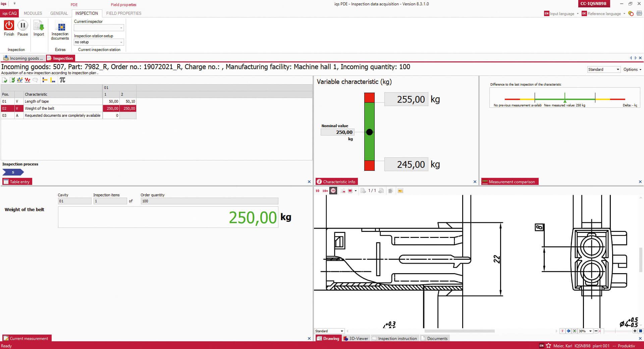Click the green checkmark accept icon above the table

point(12,80)
